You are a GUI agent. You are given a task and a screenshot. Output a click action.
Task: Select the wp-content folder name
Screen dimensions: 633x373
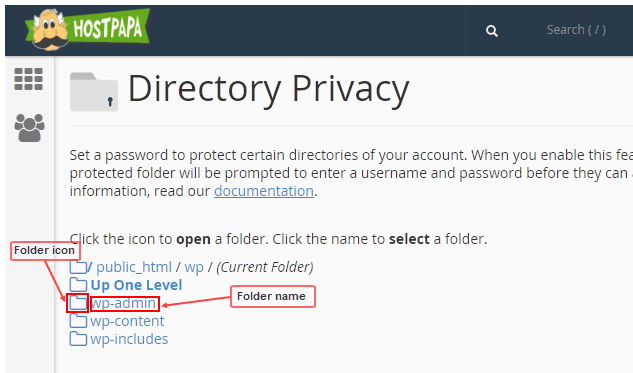(127, 321)
